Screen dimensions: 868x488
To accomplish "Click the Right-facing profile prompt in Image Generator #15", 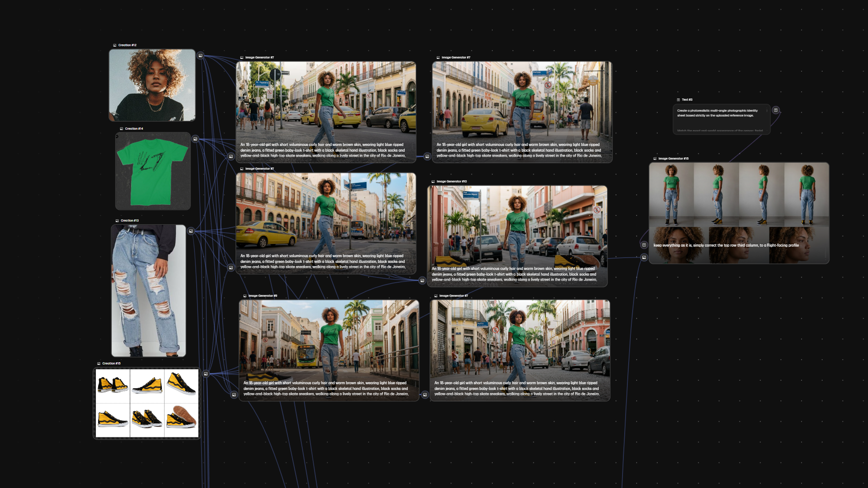I will pos(726,245).
